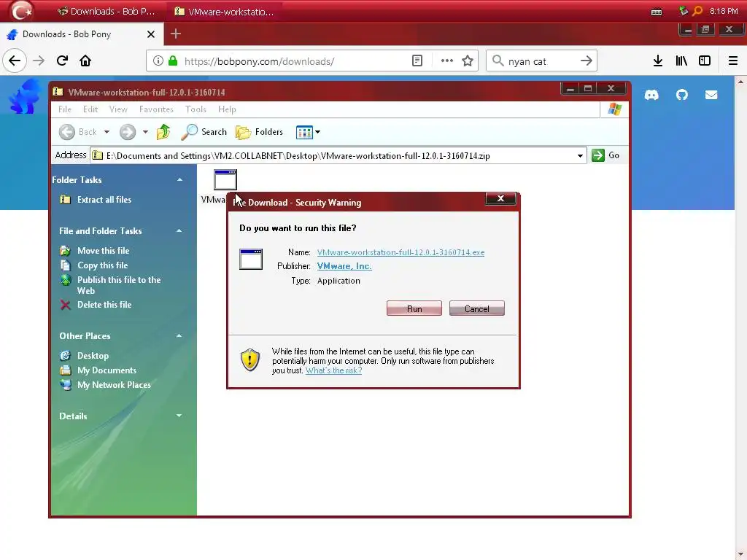This screenshot has height=560, width=747.
Task: Click the VMware-workstation exe file name link
Action: click(400, 252)
